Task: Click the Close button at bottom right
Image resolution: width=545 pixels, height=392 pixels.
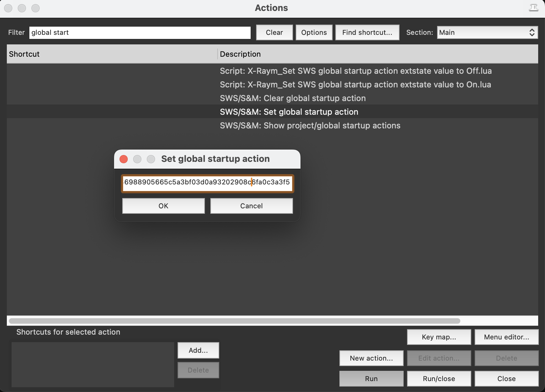Action: coord(507,379)
